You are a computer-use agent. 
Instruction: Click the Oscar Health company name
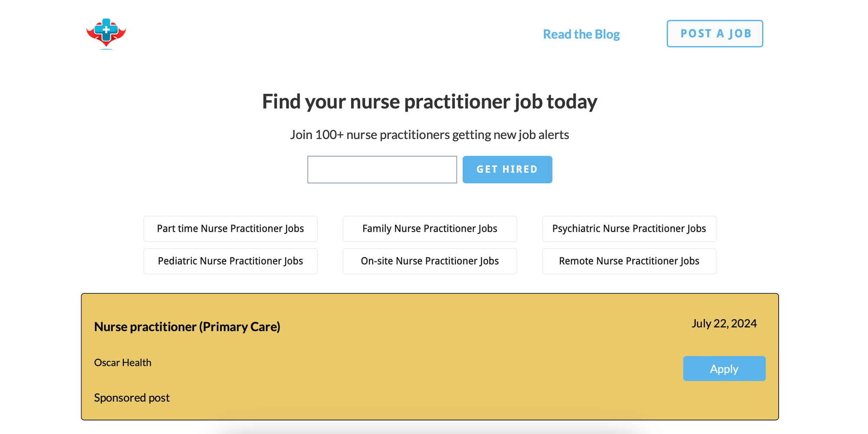(x=123, y=362)
